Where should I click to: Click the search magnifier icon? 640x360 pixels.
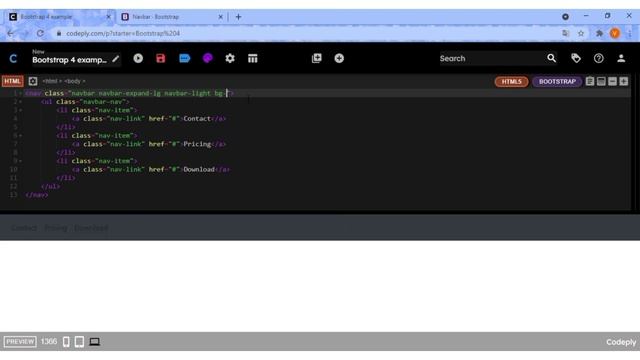click(x=551, y=58)
